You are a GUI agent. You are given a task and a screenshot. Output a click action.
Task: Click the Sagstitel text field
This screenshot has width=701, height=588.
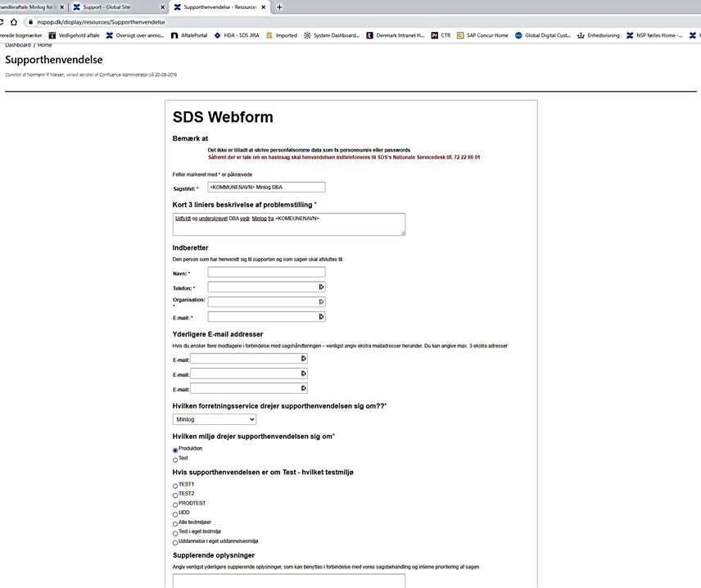266,188
